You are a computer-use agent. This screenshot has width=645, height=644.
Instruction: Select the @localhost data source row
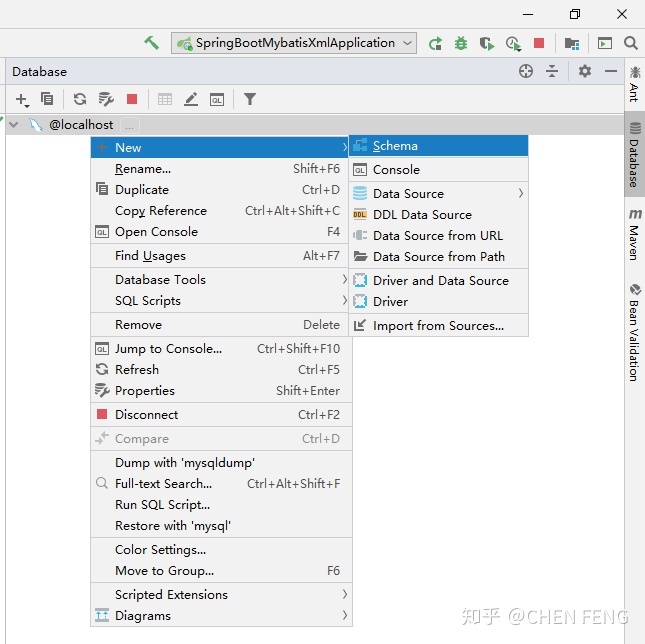315,125
